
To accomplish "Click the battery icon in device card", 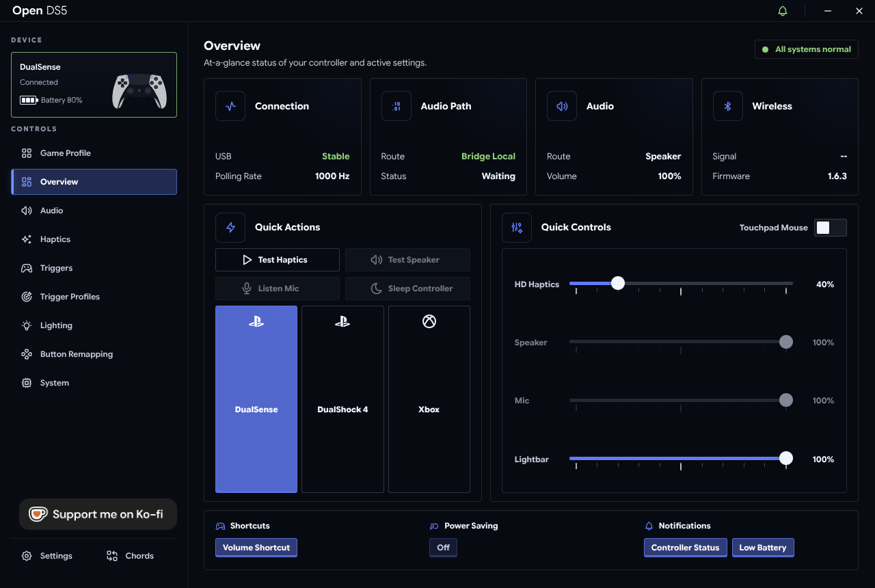I will [x=29, y=100].
